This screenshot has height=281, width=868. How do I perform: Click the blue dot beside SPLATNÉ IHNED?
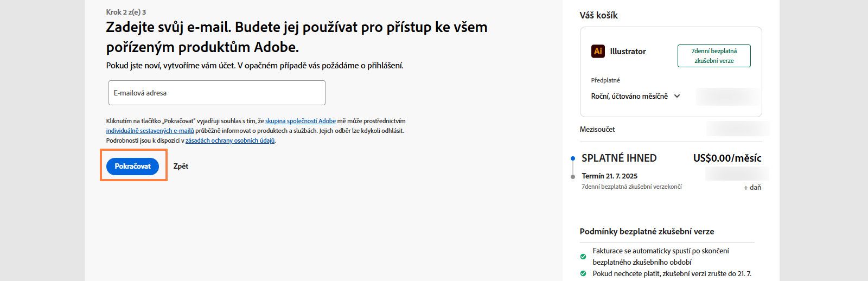click(572, 158)
